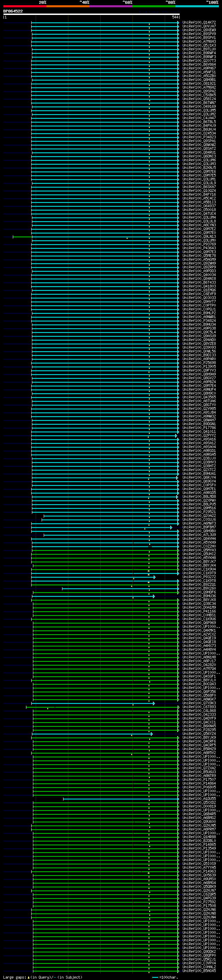Choose hit UniRef100_Q207T3

(x=199, y=60)
